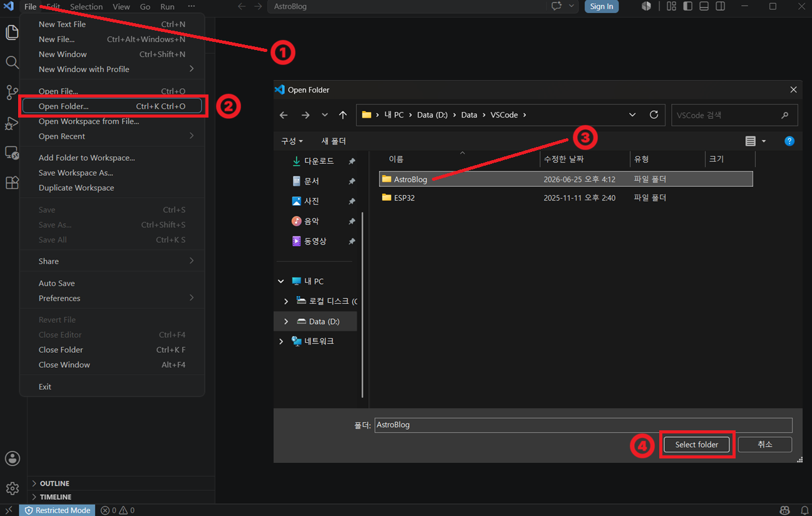The height and width of the screenshot is (516, 812).
Task: Open errors and warnings count in status bar
Action: 118,510
